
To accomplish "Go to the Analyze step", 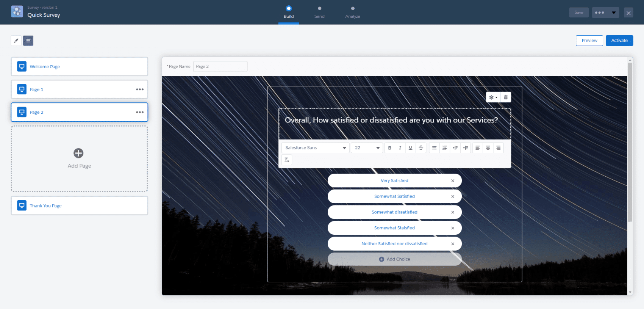I will point(353,12).
